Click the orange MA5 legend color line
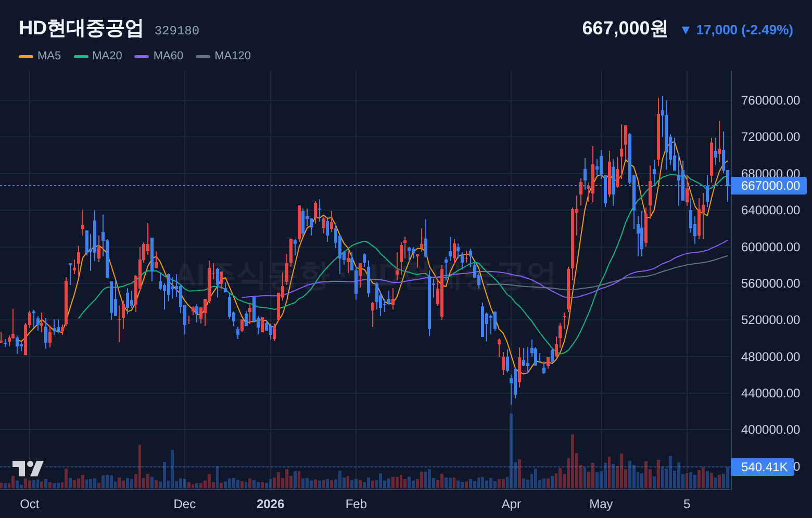This screenshot has height=518, width=812. pyautogui.click(x=26, y=56)
